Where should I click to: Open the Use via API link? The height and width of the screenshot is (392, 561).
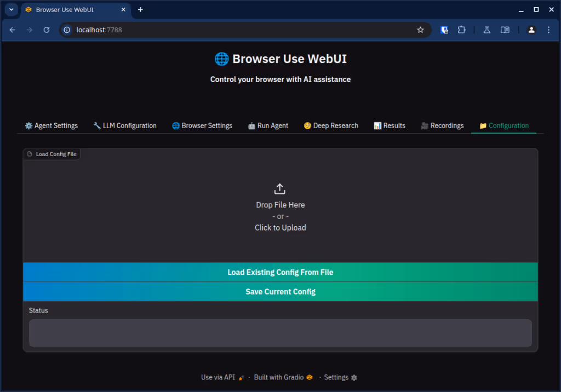[222, 377]
